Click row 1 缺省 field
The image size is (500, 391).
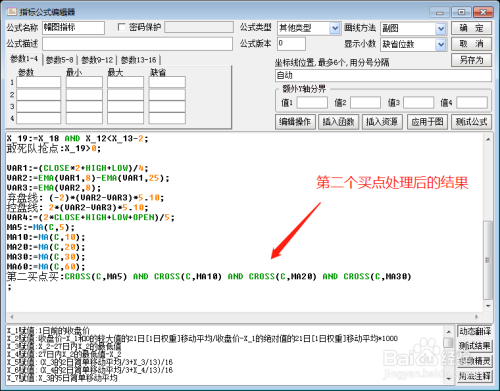point(167,82)
